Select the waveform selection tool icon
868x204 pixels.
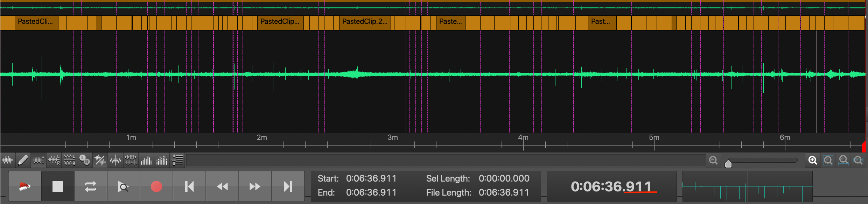(x=8, y=161)
